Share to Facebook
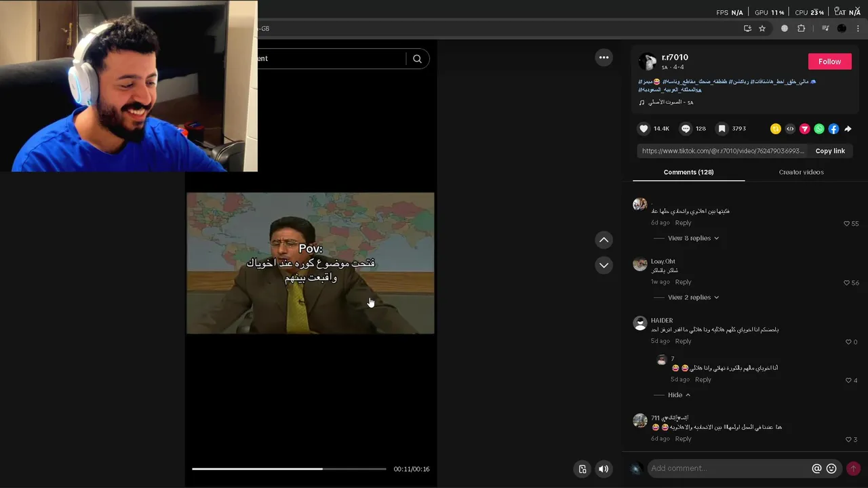Image resolution: width=868 pixels, height=488 pixels. click(833, 129)
